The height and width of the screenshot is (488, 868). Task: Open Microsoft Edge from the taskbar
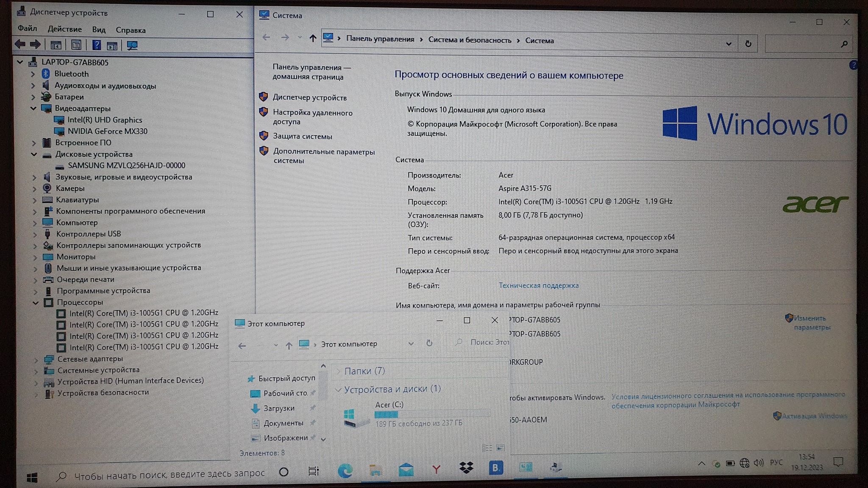345,470
